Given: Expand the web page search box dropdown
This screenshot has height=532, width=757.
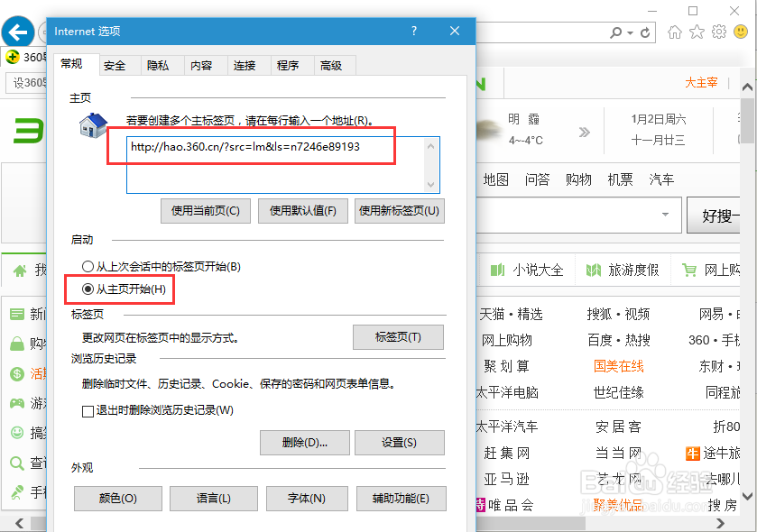Looking at the screenshot, I should [665, 215].
